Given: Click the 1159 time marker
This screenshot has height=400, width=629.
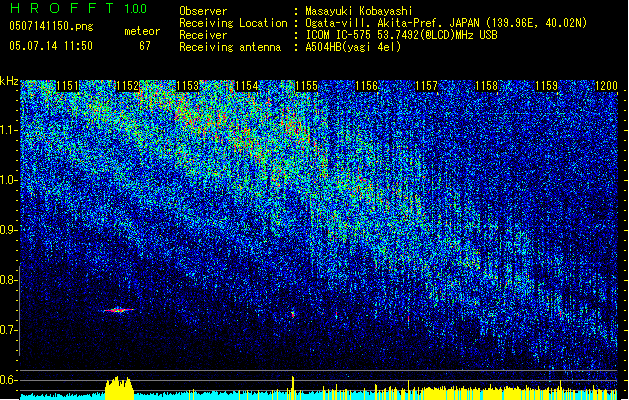Looking at the screenshot, I should tap(546, 86).
